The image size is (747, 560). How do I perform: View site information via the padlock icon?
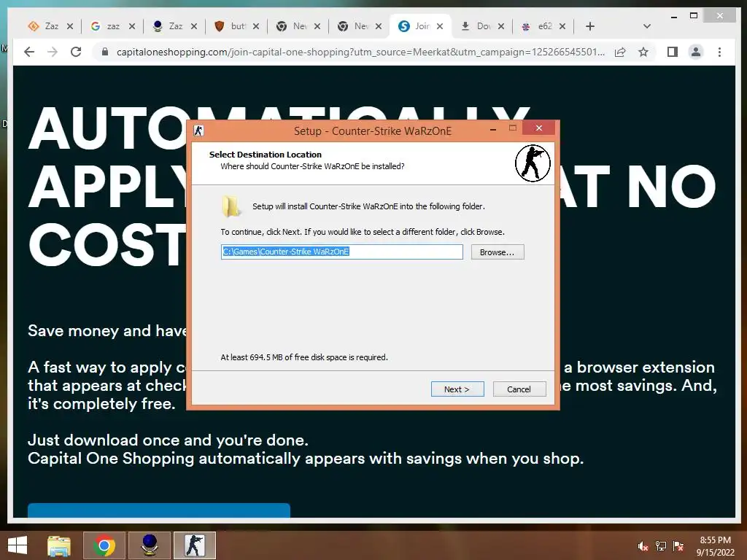click(x=105, y=52)
